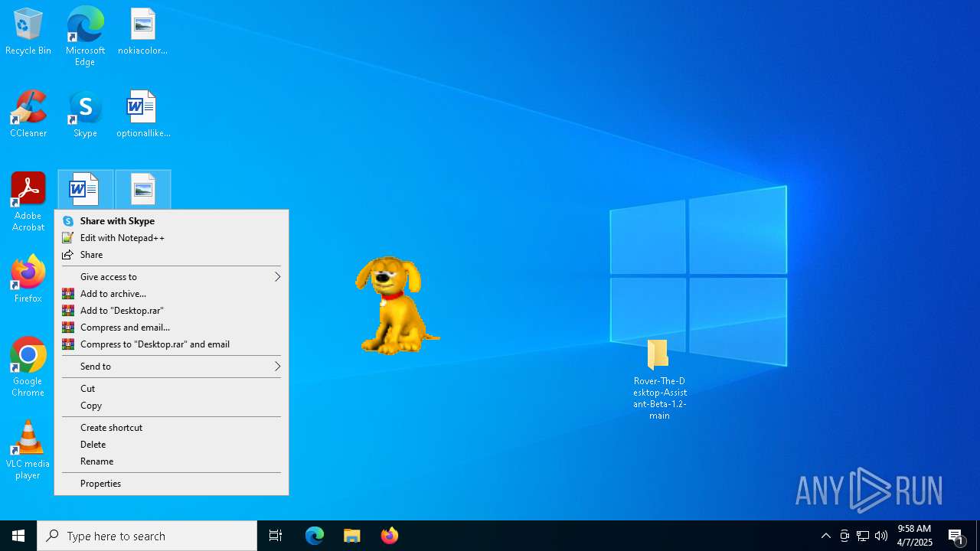The width and height of the screenshot is (980, 551).
Task: Choose Compress to "Desktop.rar" and email
Action: tap(171, 344)
